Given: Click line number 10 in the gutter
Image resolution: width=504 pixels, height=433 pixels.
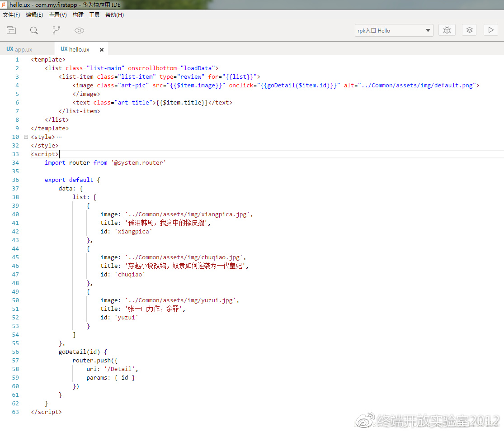Looking at the screenshot, I should 15,137.
